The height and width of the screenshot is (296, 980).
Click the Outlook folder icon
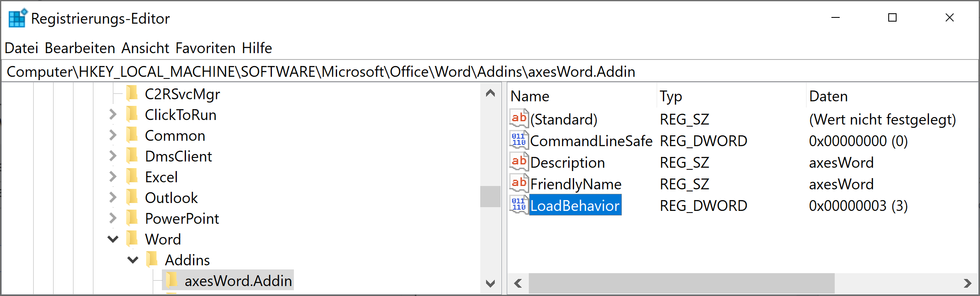[x=132, y=198]
